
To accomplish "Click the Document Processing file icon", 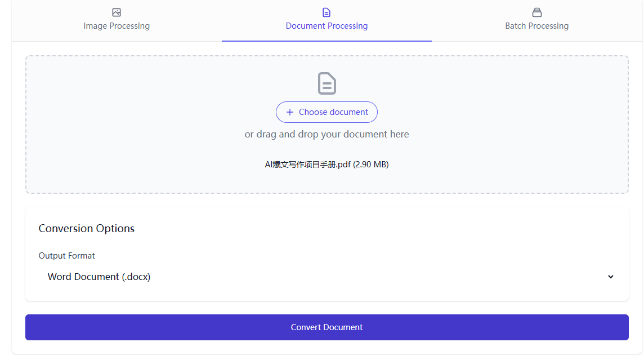I will tap(327, 12).
